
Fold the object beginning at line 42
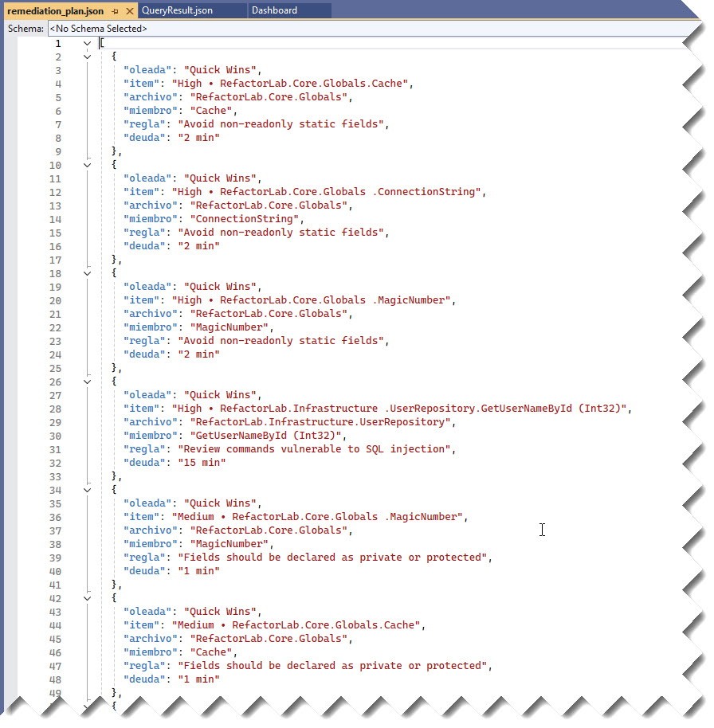pyautogui.click(x=88, y=598)
